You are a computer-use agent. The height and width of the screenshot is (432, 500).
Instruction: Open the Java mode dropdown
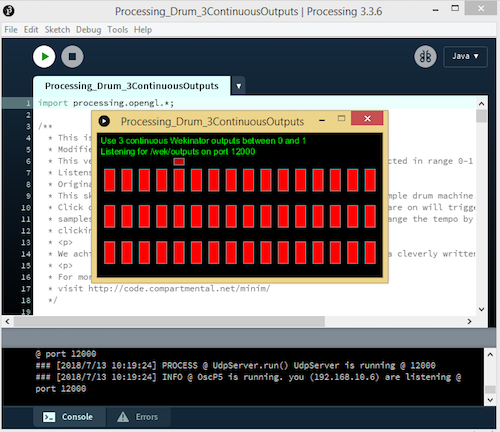point(465,56)
